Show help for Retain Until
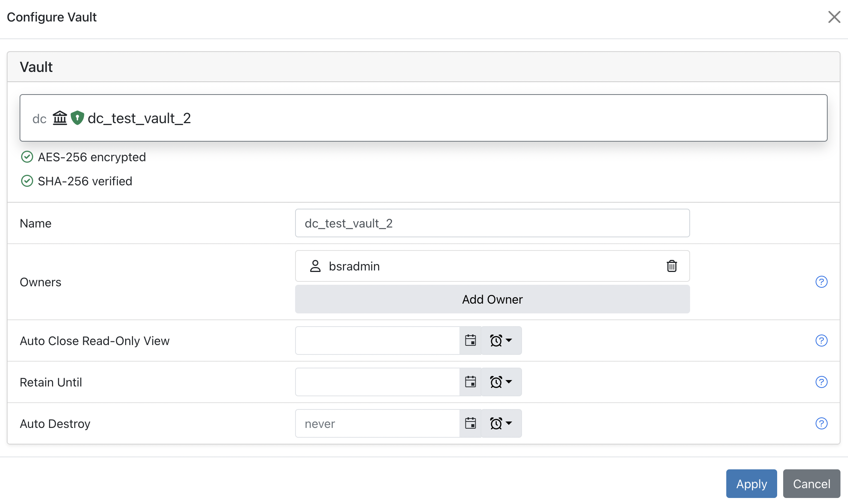The height and width of the screenshot is (504, 848). coord(821,382)
